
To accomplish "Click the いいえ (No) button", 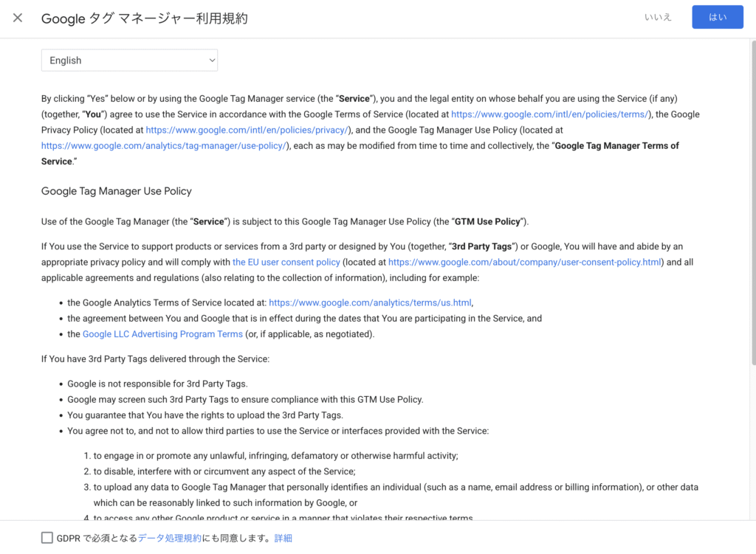I will click(x=658, y=18).
